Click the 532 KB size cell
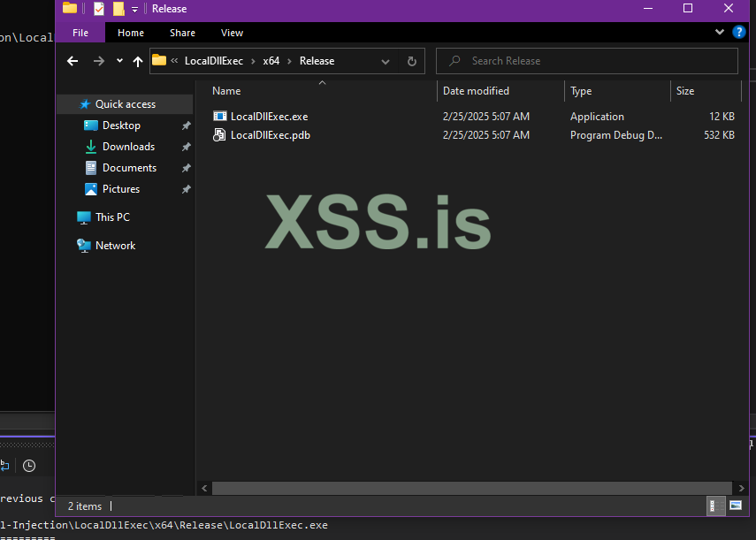 [x=719, y=135]
